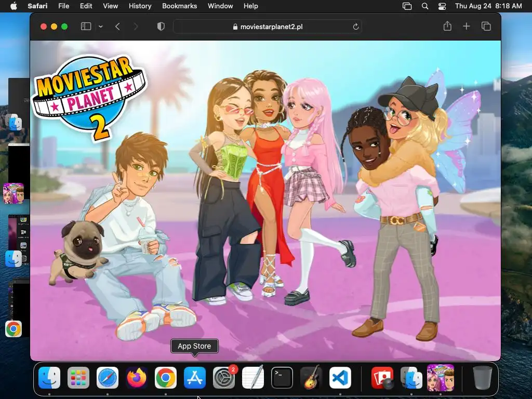Viewport: 532px width, 399px height.
Task: Open TextEdit from the Dock
Action: pos(253,377)
